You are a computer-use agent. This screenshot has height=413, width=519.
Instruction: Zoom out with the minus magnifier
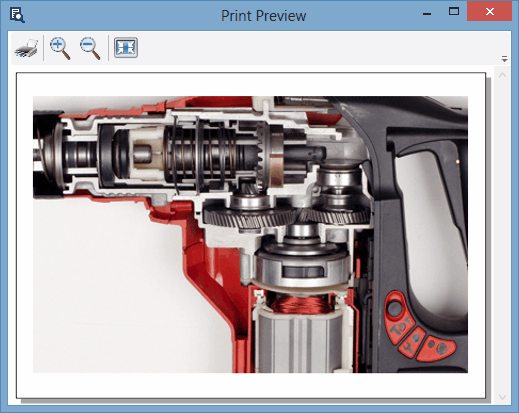point(90,48)
